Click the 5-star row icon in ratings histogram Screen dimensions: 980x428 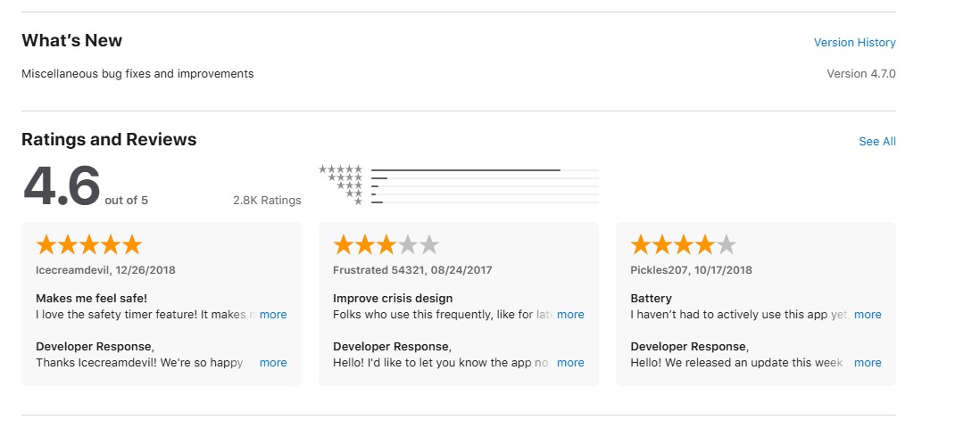(x=340, y=169)
